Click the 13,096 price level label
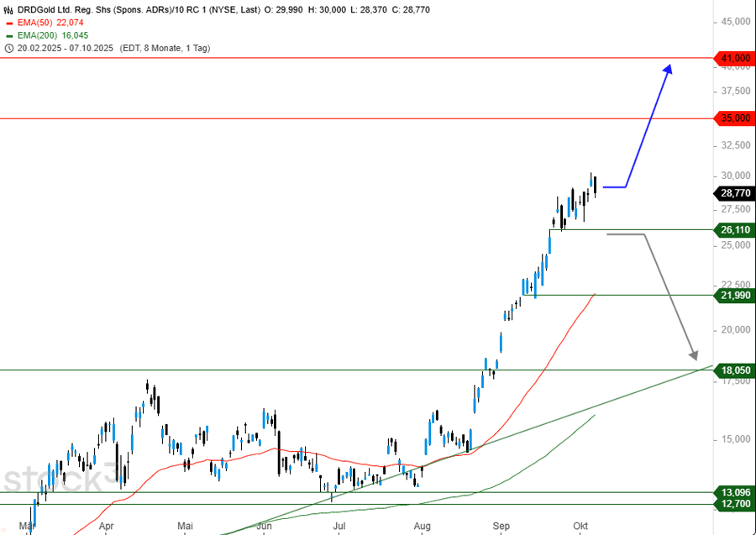Image resolution: width=756 pixels, height=535 pixels. [x=733, y=492]
